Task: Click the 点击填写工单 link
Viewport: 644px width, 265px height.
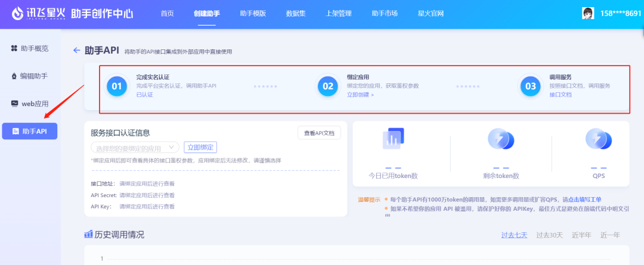Action: pyautogui.click(x=585, y=199)
